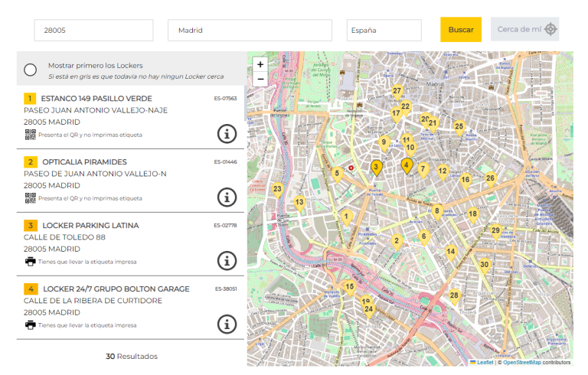Viewport: 588px width, 375px height.
Task: Select map marker 24
Action: click(x=368, y=311)
